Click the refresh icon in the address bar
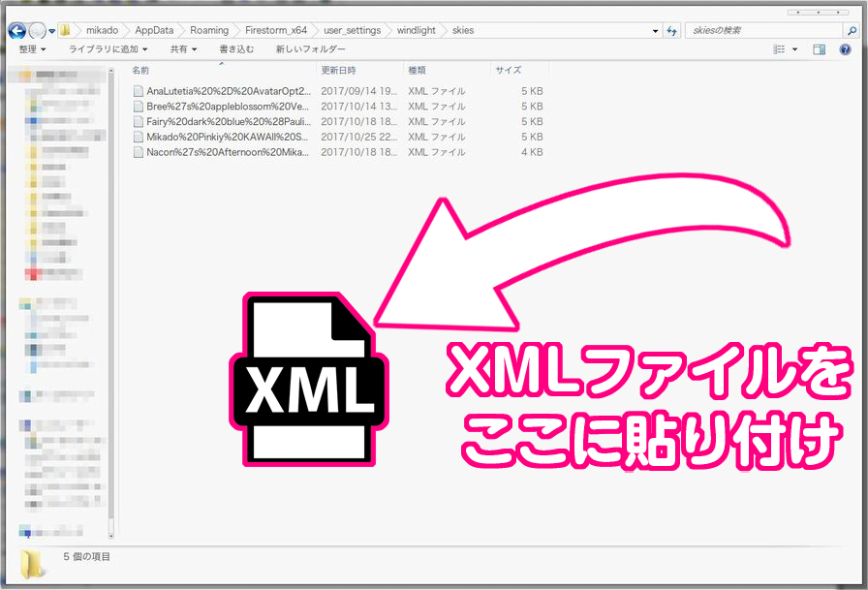The height and width of the screenshot is (590, 868). [671, 30]
